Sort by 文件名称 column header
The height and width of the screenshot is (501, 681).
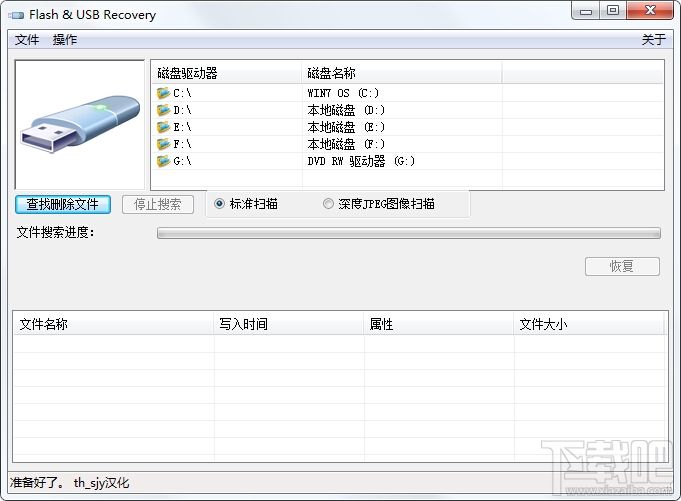113,324
